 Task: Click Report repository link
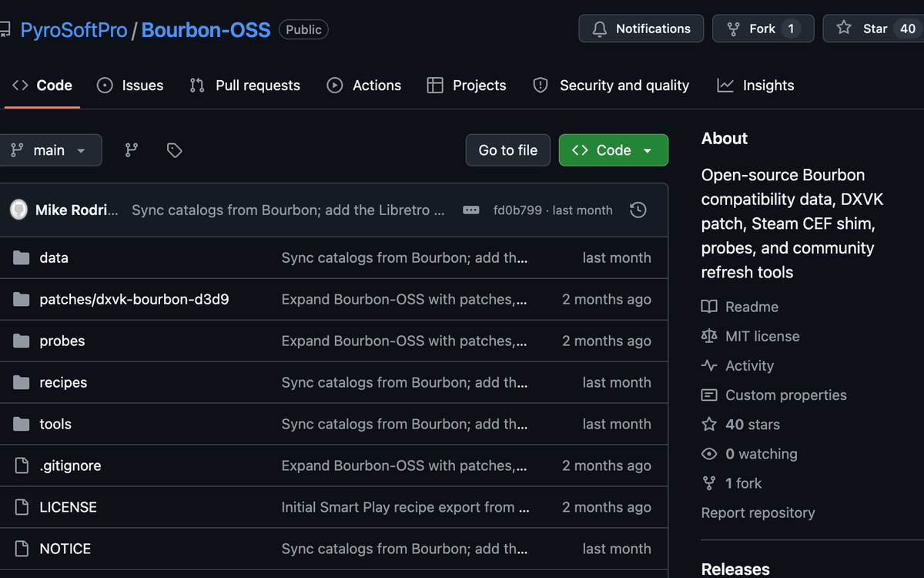coord(758,512)
